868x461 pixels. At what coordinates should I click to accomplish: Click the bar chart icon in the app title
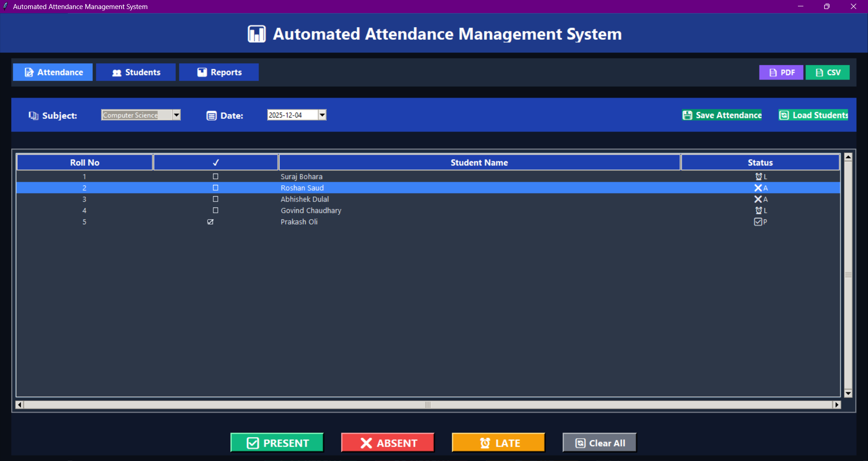click(x=256, y=33)
